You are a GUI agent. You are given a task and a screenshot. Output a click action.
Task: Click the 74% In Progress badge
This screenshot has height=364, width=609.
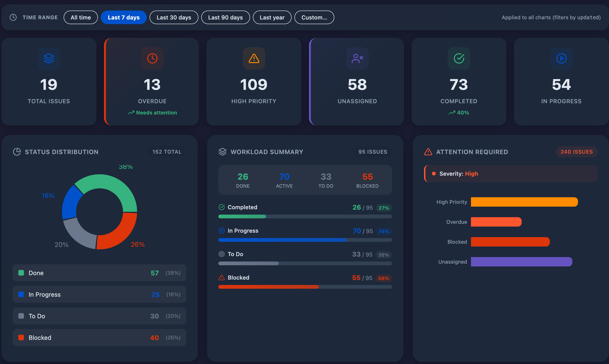click(384, 231)
